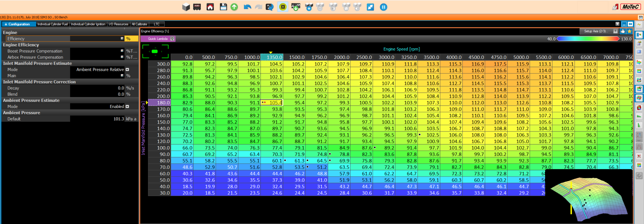
Task: Open Ambient Pressure Estimate Mode dropdown
Action: pos(127,107)
